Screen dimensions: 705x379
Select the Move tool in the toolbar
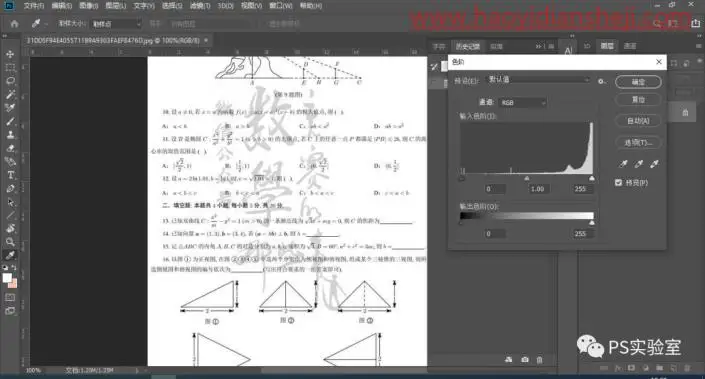[10, 54]
